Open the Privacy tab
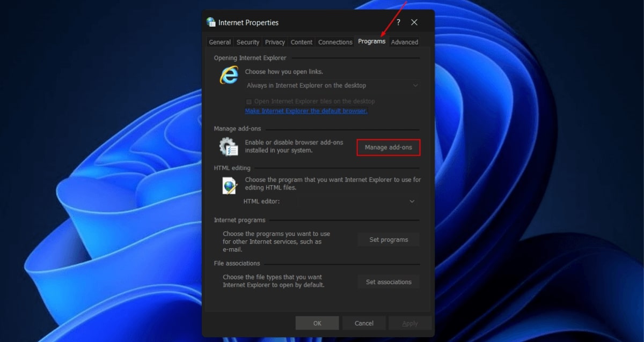The width and height of the screenshot is (644, 342). (275, 42)
